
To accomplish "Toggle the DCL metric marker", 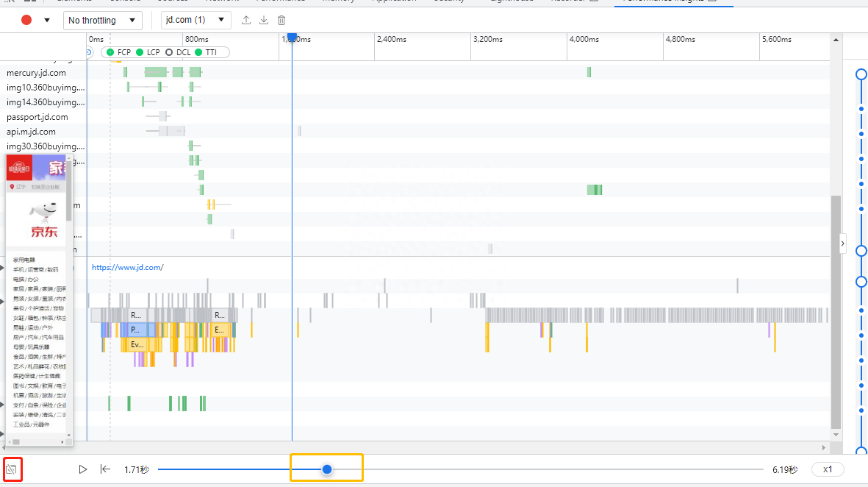I will click(179, 52).
